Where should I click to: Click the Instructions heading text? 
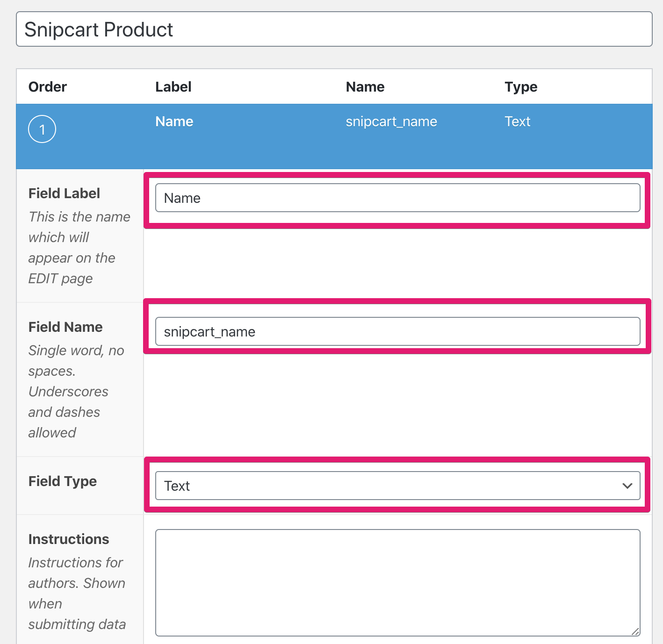[x=69, y=539]
